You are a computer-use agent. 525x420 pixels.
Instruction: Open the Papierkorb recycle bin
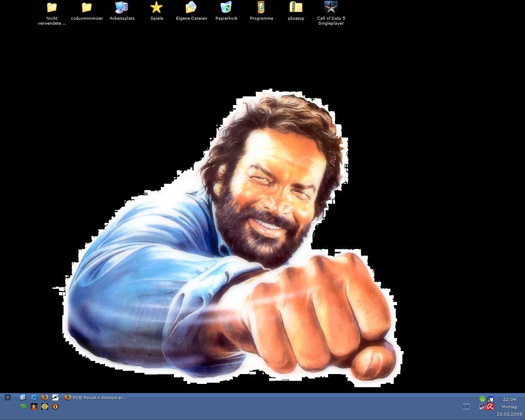(226, 8)
